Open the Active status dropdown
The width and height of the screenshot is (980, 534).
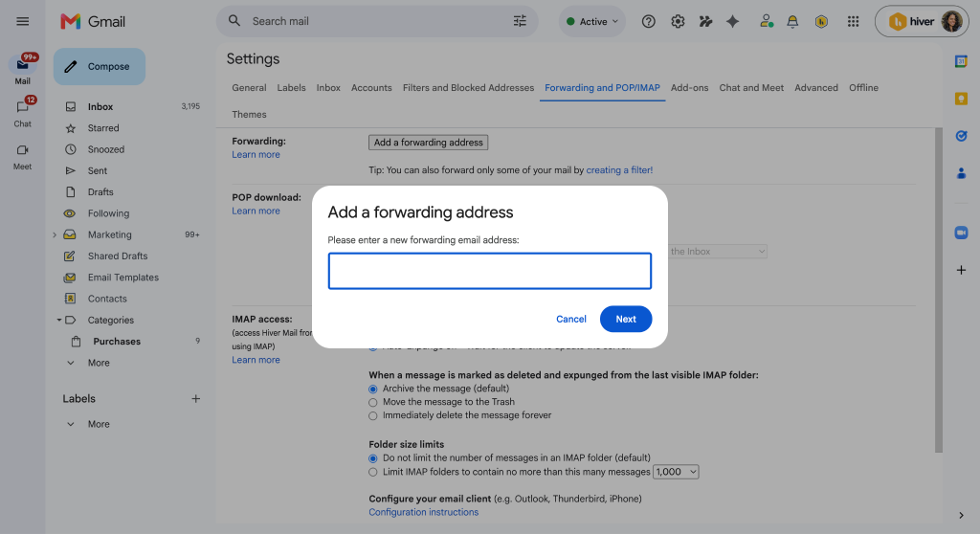[591, 21]
